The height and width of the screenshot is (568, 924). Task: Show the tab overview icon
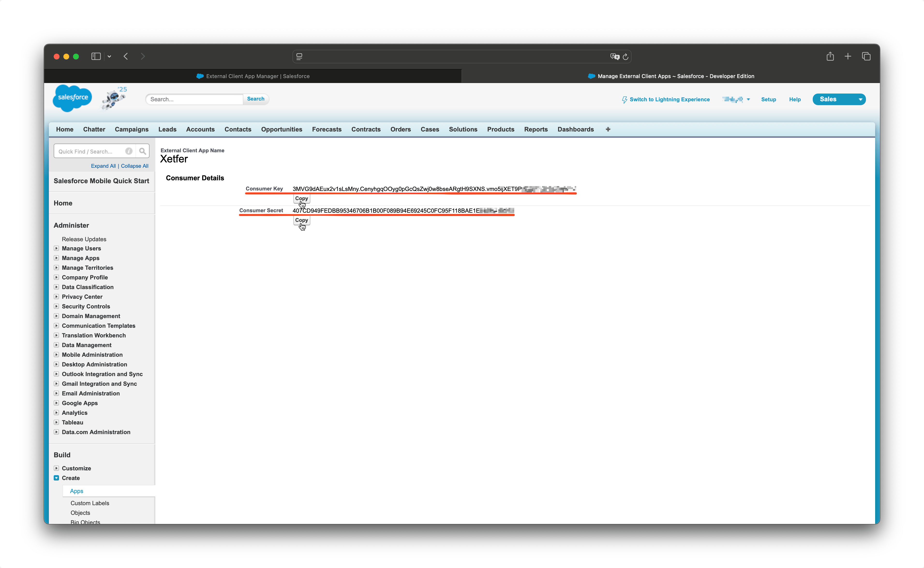[x=866, y=56]
